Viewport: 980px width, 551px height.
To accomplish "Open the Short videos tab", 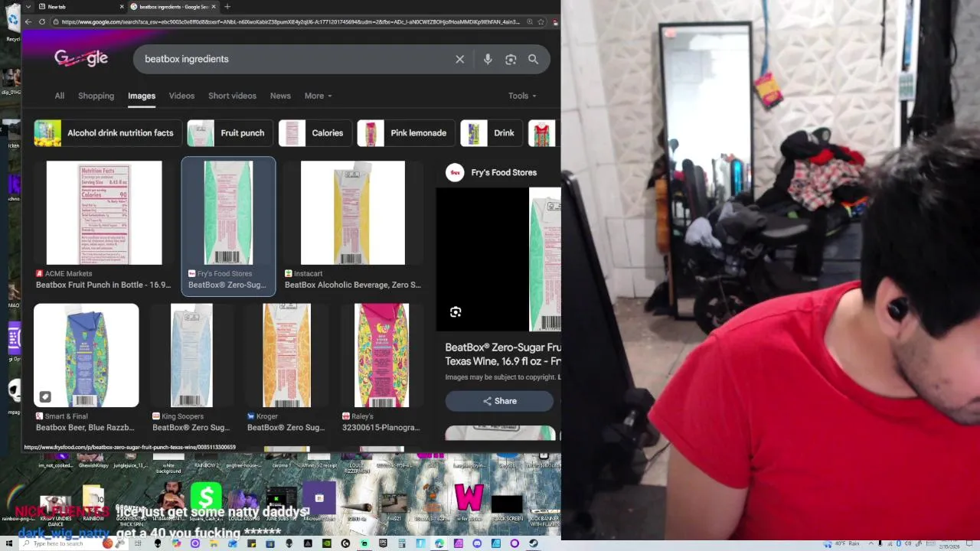I will [x=232, y=96].
